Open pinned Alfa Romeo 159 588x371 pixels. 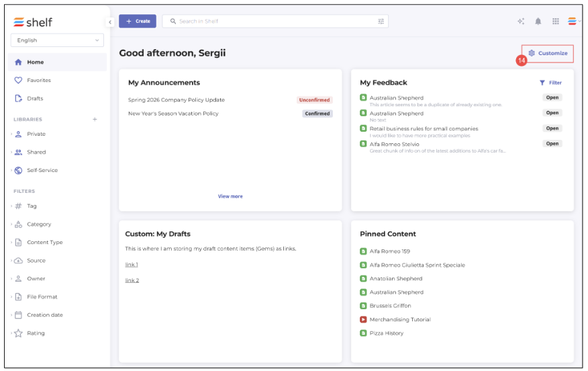coord(389,251)
